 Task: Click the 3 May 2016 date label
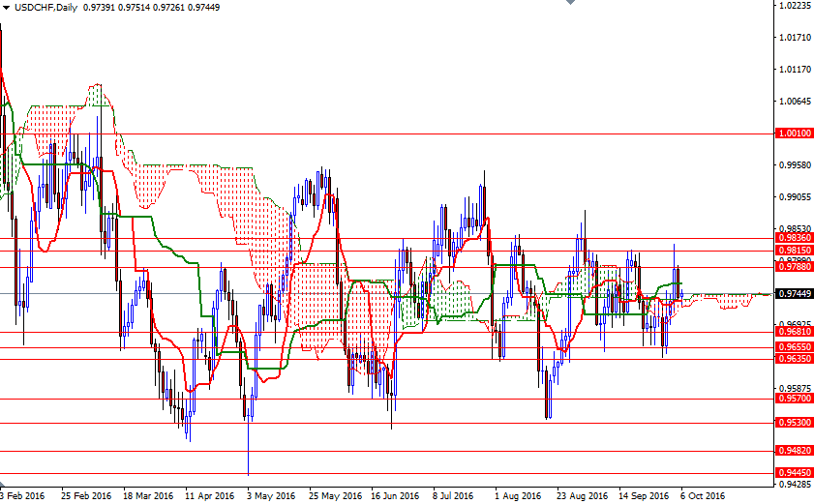coord(271,495)
